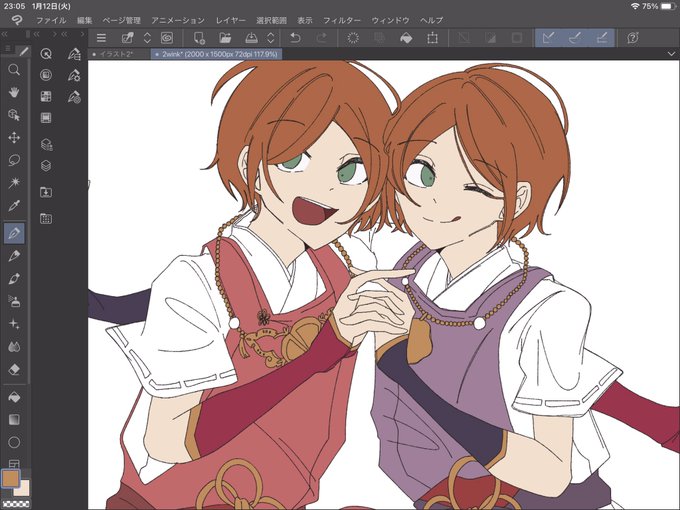
Task: Select the Eyedropper tool
Action: click(x=14, y=206)
